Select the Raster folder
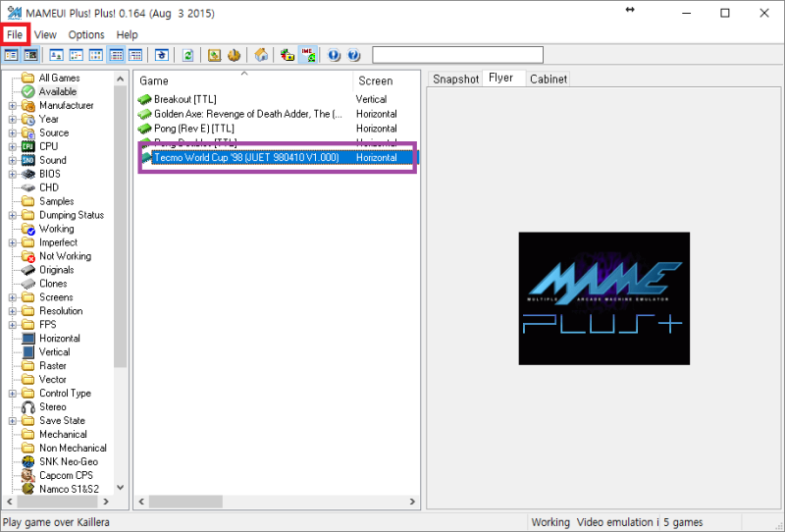Viewport: 785px width, 532px height. tap(53, 366)
